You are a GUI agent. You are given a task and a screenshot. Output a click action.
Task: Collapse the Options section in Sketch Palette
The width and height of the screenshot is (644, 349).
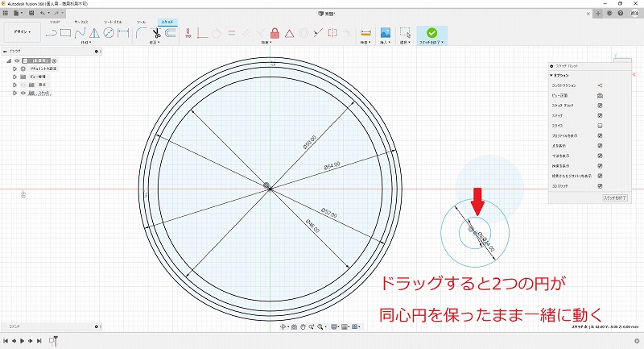(x=551, y=76)
